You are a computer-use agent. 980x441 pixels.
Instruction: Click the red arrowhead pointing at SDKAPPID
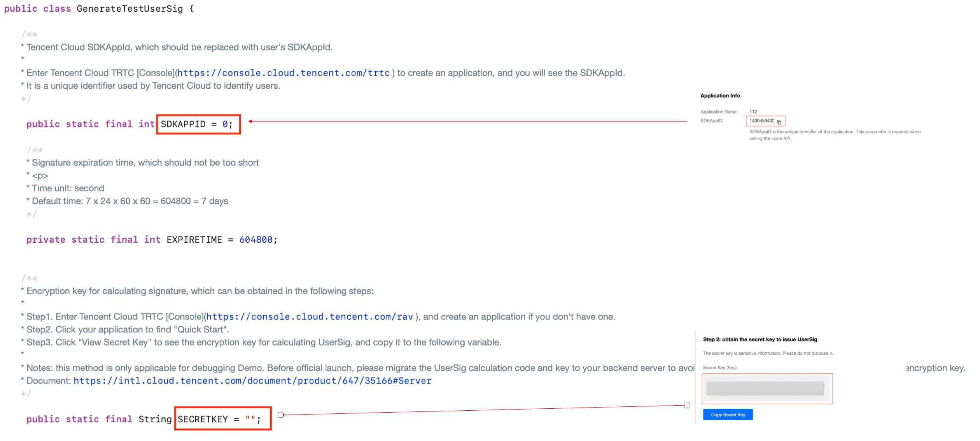coord(251,122)
